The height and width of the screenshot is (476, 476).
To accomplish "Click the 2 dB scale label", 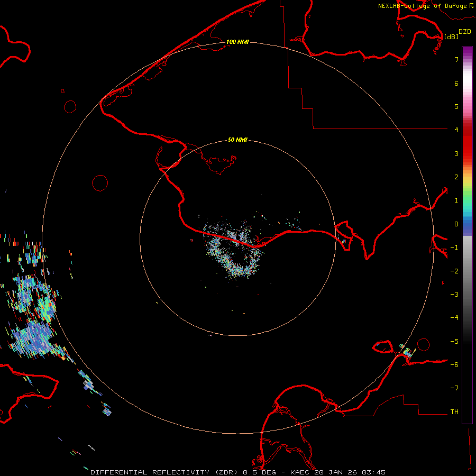I will pyautogui.click(x=456, y=177).
